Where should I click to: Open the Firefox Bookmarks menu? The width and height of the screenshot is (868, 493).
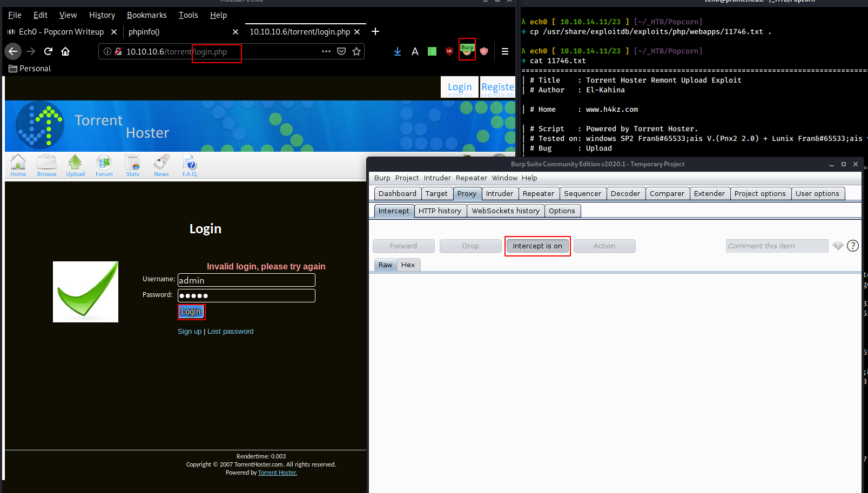point(147,15)
